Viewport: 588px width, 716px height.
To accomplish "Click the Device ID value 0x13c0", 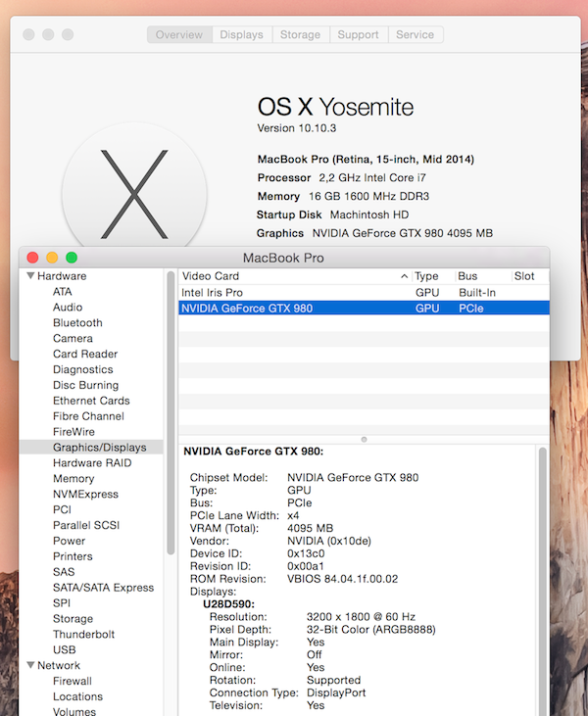I will click(306, 553).
